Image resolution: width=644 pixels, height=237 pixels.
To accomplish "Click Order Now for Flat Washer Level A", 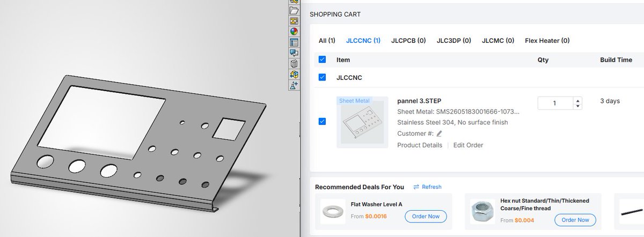I will tap(426, 217).
